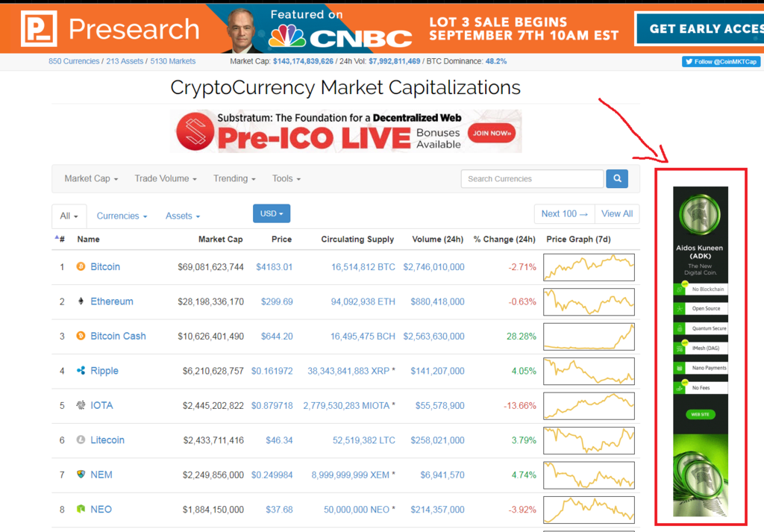This screenshot has height=532, width=764.
Task: Open the Ripple coin page link
Action: click(x=104, y=371)
